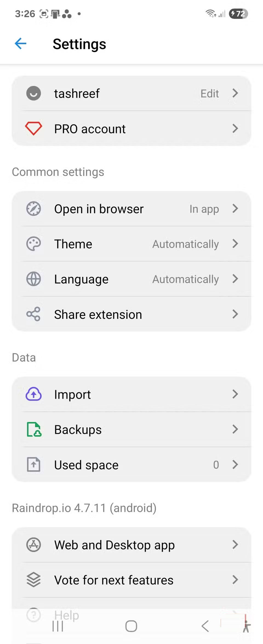Tap Edit next to tashreef
Screen dimensions: 263x644
click(x=210, y=94)
